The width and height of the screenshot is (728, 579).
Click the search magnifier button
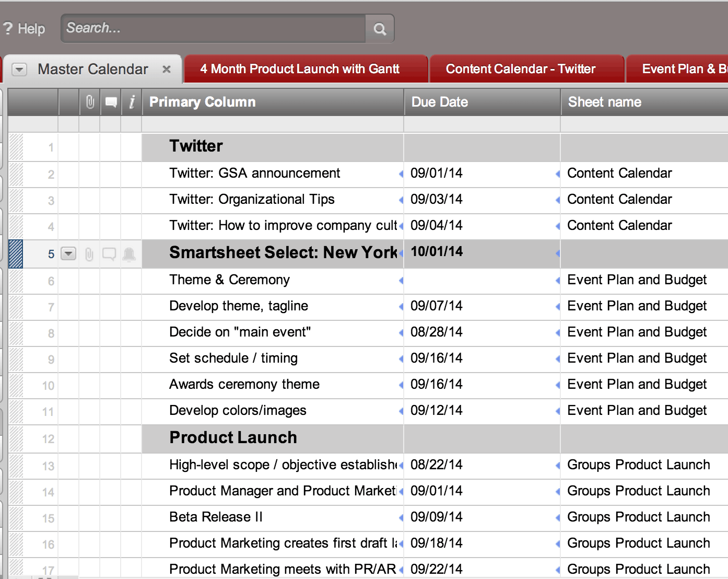pyautogui.click(x=380, y=29)
